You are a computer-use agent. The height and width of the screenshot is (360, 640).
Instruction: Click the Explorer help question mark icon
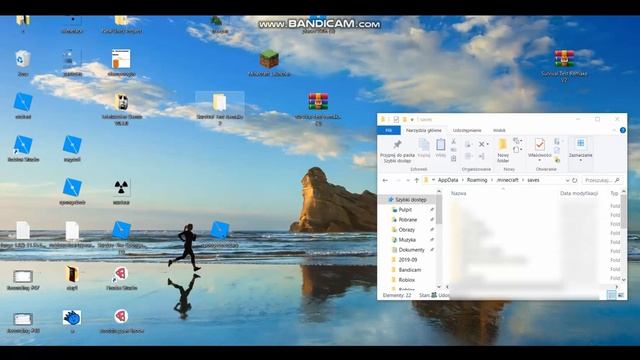622,130
